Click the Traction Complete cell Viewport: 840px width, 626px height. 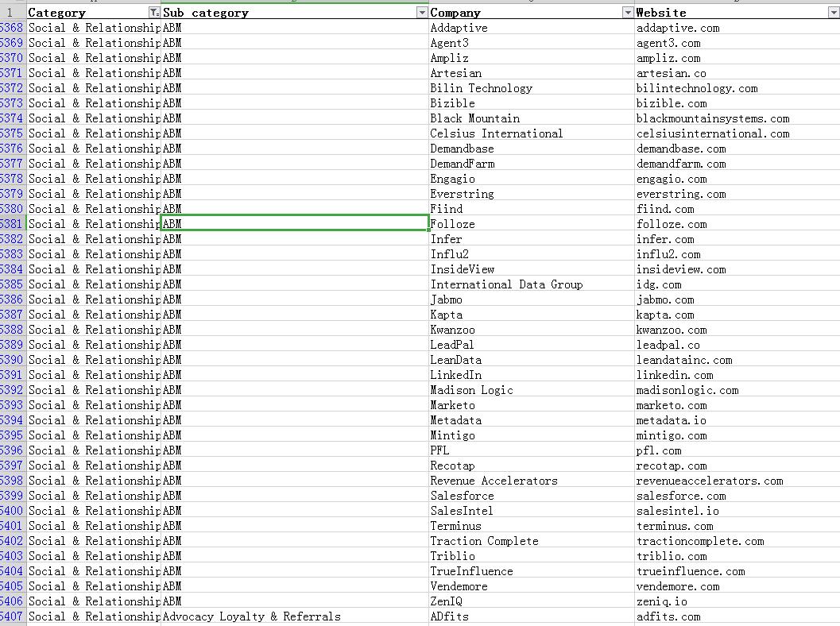tap(532, 541)
